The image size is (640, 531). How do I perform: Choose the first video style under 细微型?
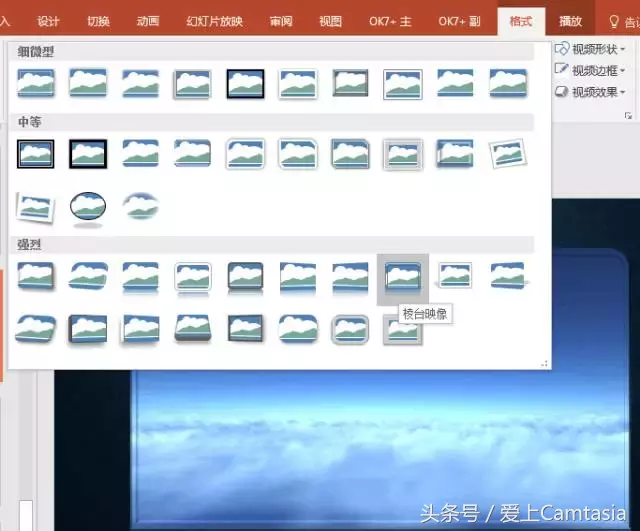[36, 84]
